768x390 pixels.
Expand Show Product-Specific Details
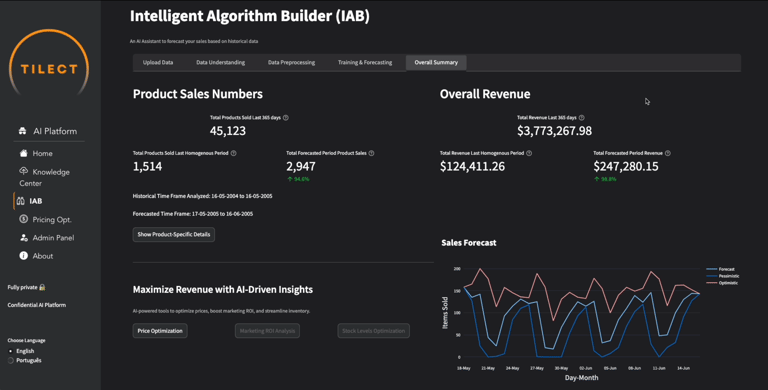(173, 235)
